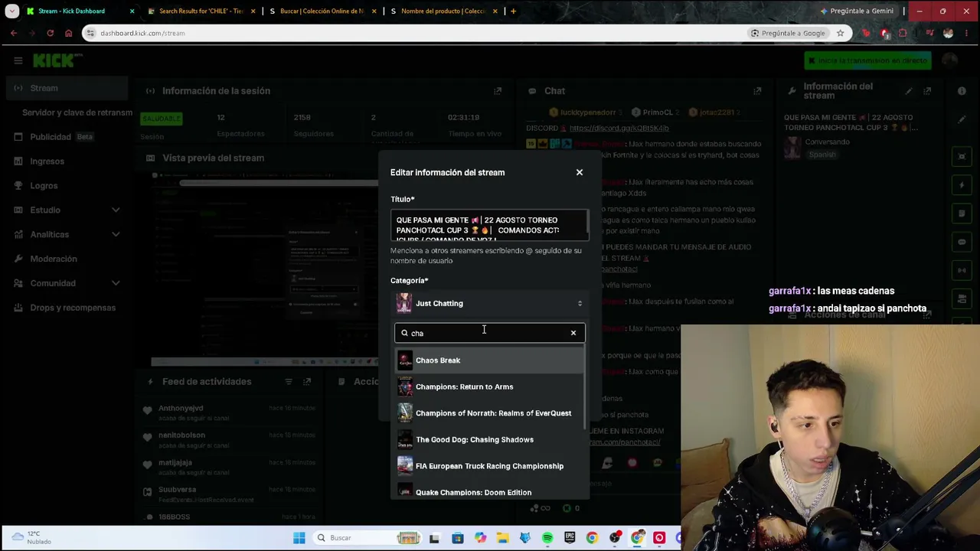Open File Explorer from the taskbar
Image resolution: width=980 pixels, height=551 pixels.
pos(502,538)
